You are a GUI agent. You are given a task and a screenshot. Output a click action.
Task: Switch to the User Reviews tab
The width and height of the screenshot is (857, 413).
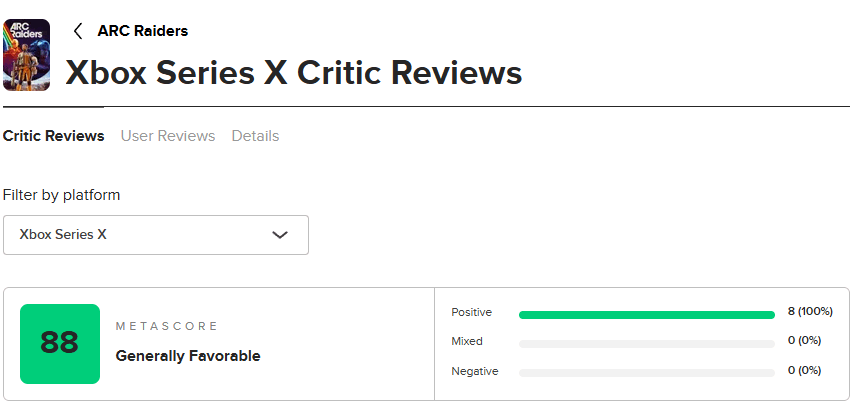(168, 136)
